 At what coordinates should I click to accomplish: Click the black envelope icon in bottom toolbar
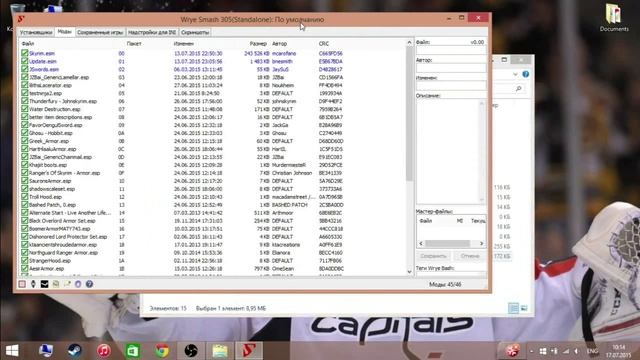point(44,284)
